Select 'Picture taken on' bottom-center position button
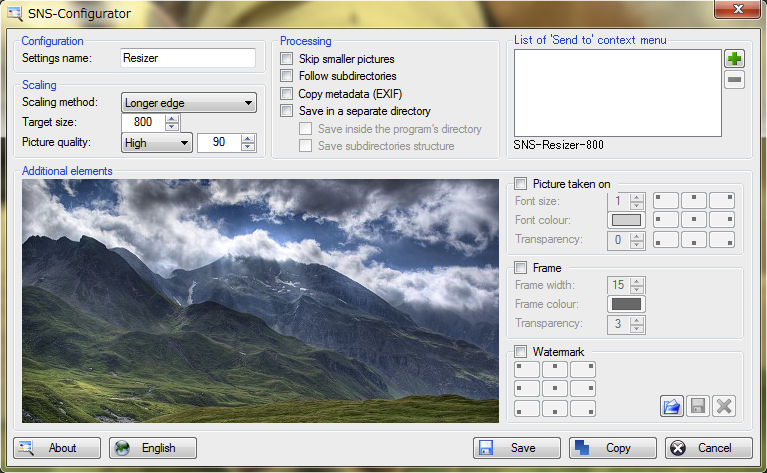 [x=694, y=239]
